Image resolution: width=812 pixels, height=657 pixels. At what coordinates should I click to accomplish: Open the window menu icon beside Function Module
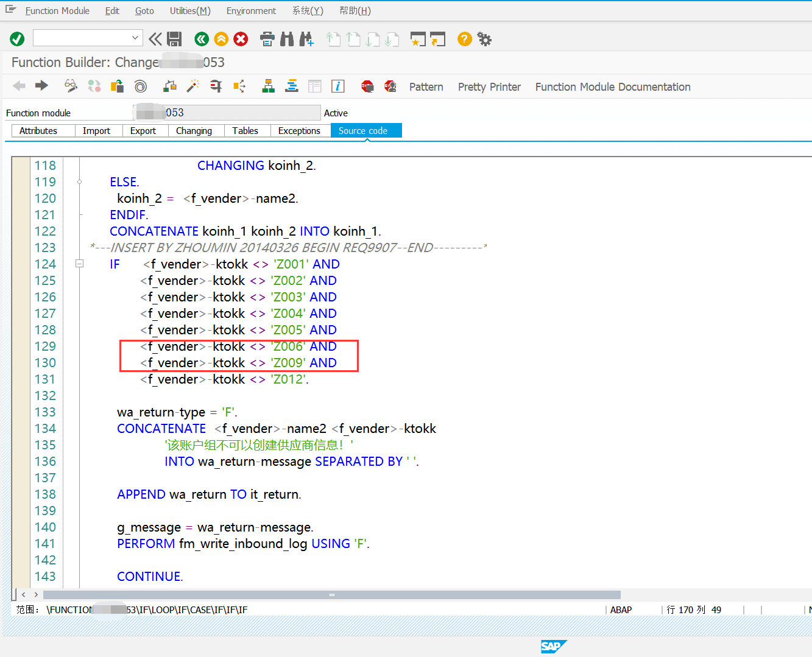[10, 10]
